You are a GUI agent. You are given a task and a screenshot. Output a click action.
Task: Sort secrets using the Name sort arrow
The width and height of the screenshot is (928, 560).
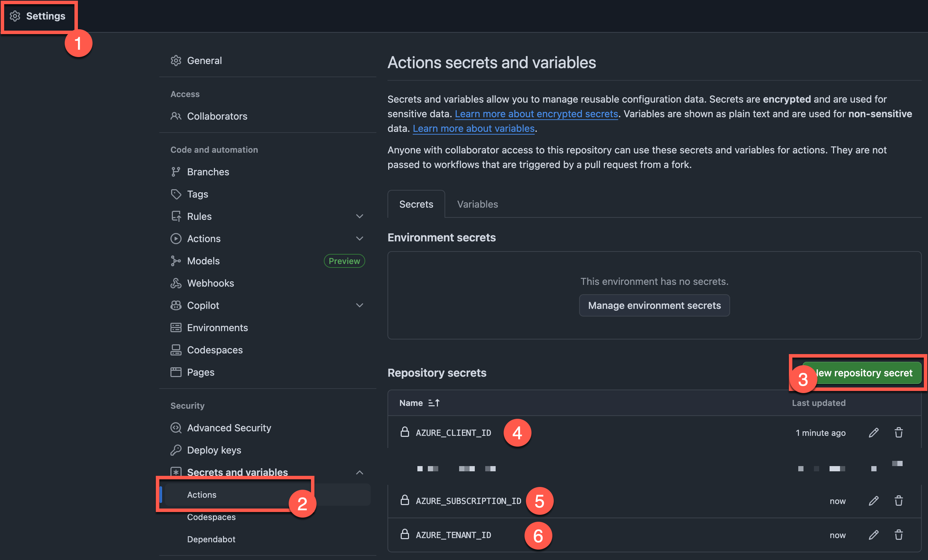pos(434,403)
